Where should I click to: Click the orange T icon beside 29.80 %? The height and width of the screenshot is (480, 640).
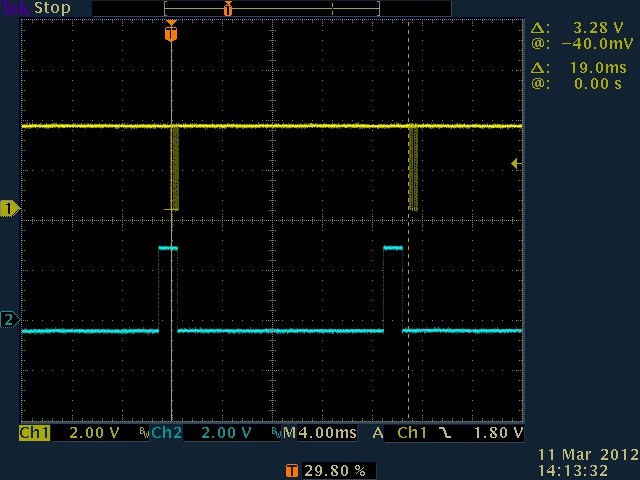(x=291, y=469)
